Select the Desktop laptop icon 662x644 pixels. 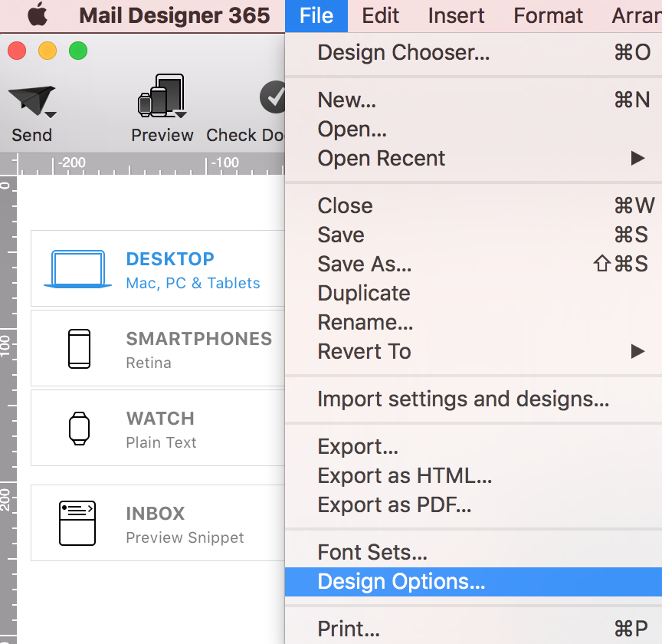pos(78,269)
